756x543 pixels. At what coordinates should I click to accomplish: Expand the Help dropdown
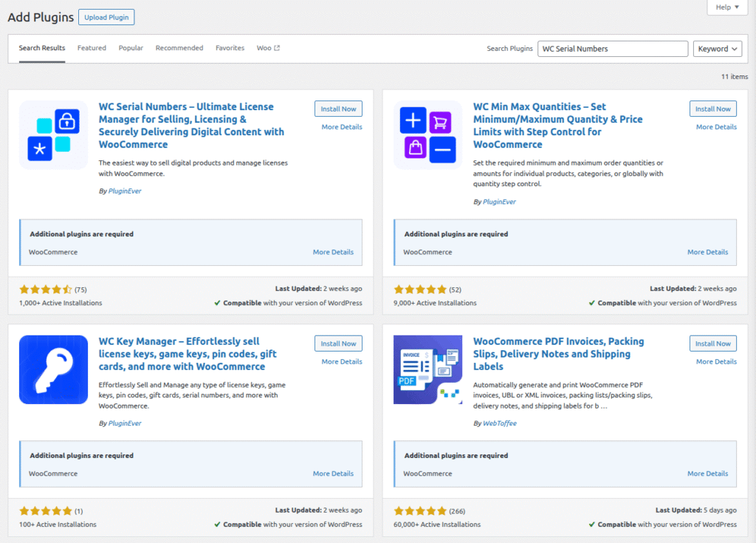(x=727, y=7)
